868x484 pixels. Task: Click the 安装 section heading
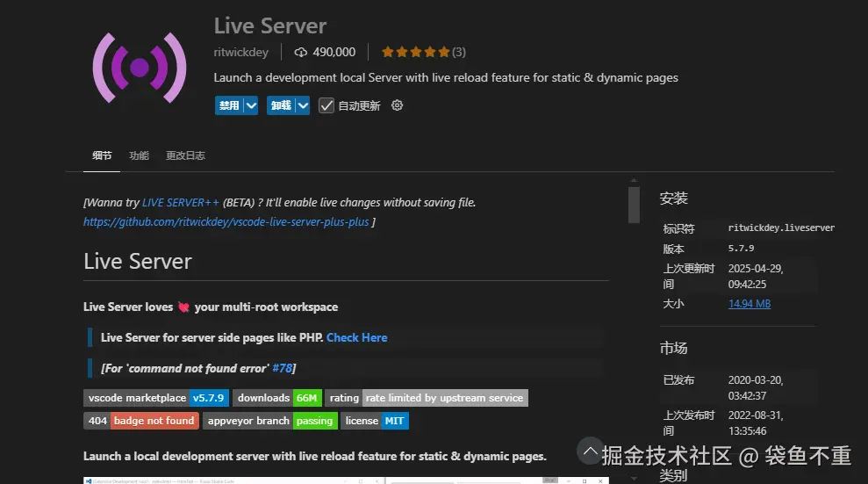[674, 199]
